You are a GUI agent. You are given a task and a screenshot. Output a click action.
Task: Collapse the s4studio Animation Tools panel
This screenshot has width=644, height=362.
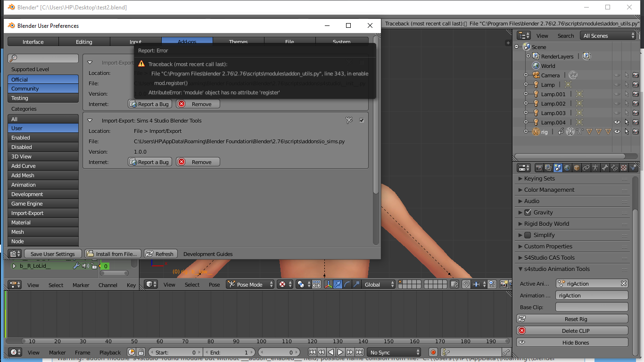[520, 269]
